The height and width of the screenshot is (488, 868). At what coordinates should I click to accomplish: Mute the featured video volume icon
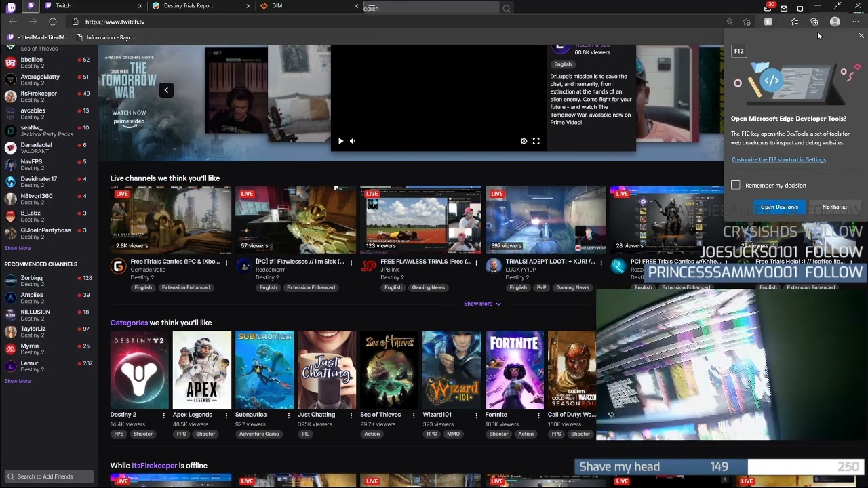coord(352,141)
